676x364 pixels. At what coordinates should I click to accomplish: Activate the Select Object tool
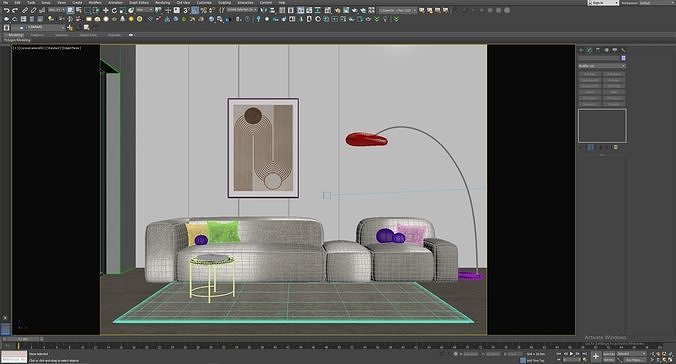[x=70, y=10]
